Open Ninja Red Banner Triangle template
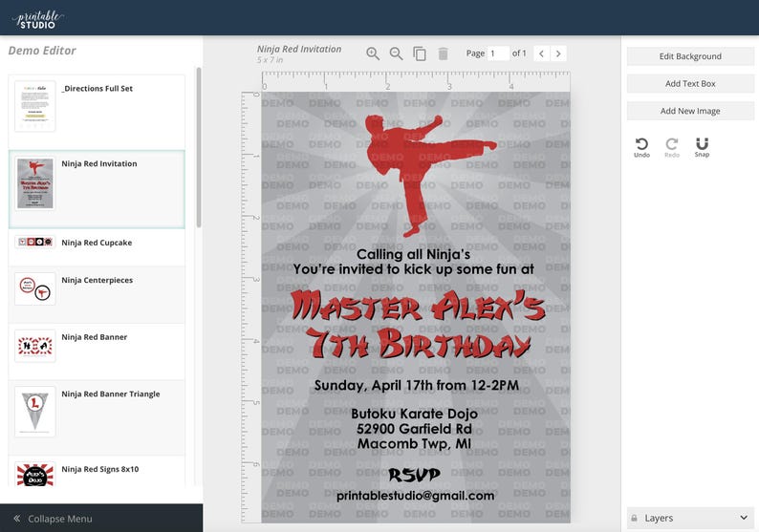 97,417
